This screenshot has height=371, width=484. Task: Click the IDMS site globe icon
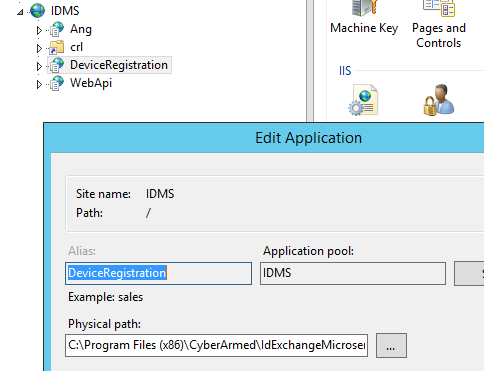coord(37,11)
